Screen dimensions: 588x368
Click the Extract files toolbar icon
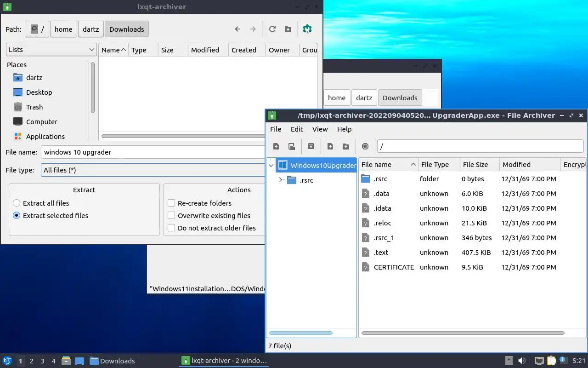coord(311,146)
